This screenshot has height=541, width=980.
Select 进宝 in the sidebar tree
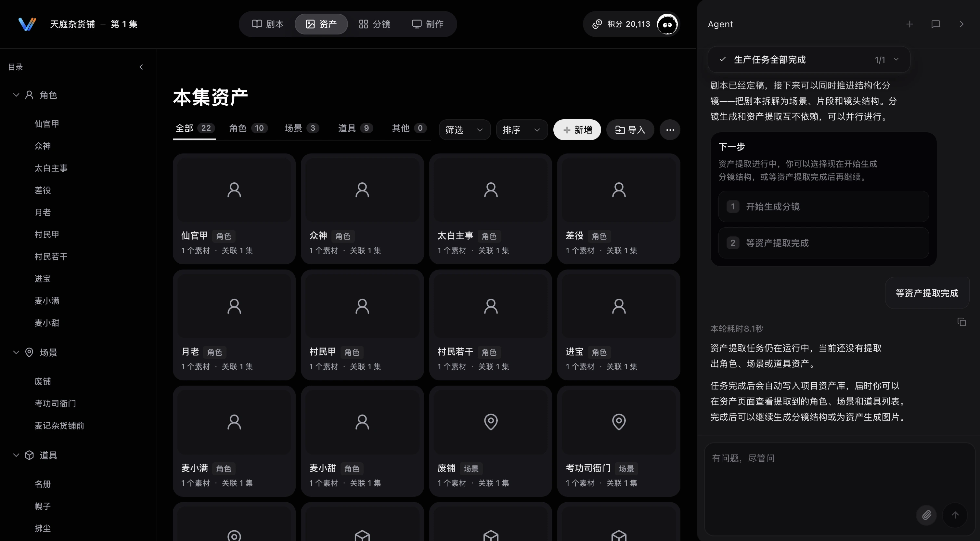click(x=42, y=278)
